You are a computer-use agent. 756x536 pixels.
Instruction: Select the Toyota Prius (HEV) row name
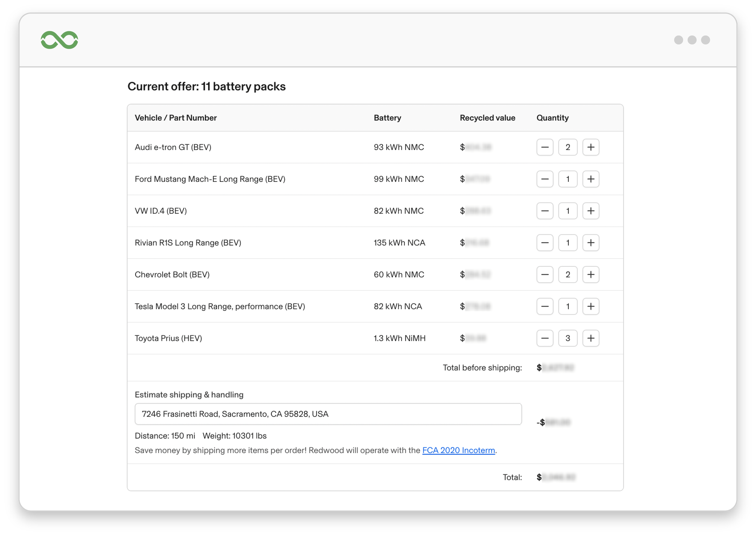pos(168,338)
